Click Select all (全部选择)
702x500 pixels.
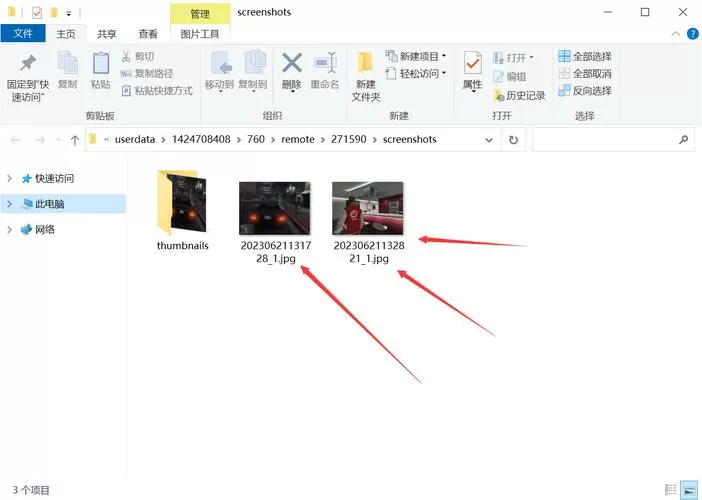[585, 56]
